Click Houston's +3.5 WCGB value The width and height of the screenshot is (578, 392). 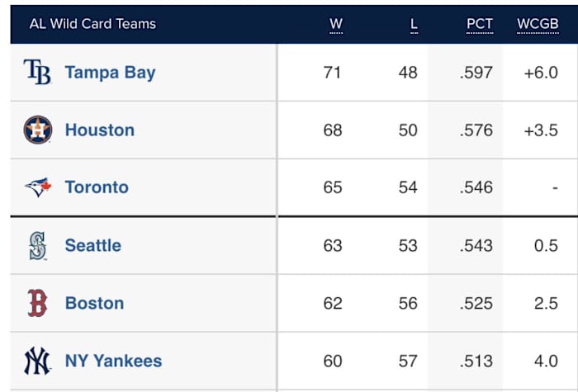pos(541,130)
